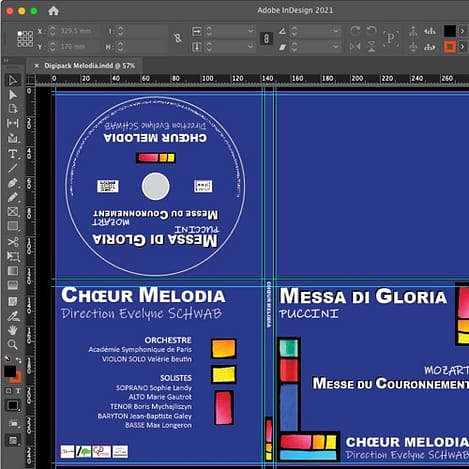Click the X position field 329.5 mm
469x469 pixels.
point(78,31)
